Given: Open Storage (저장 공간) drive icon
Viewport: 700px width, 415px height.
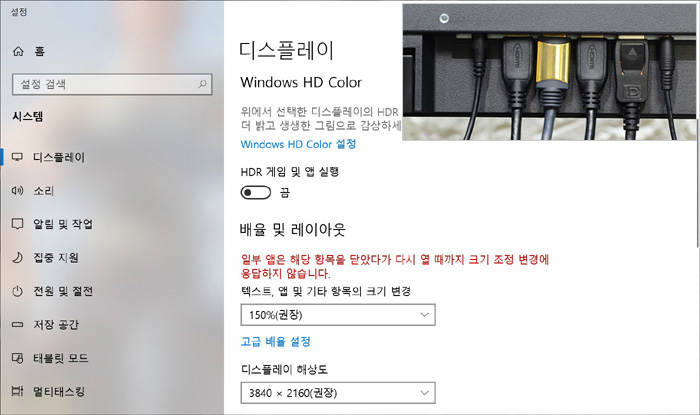Looking at the screenshot, I should pos(17,324).
